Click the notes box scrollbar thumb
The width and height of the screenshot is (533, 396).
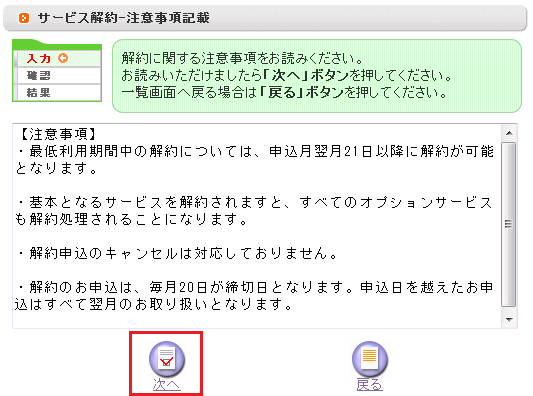click(509, 224)
